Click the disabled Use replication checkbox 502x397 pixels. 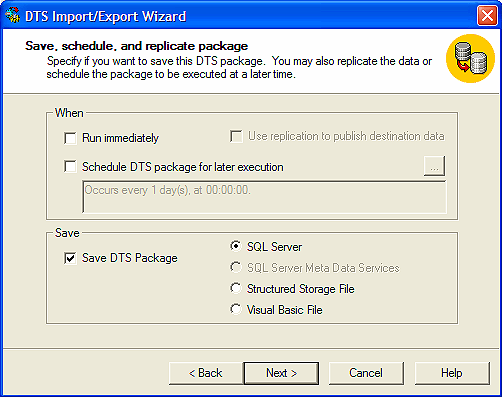tap(236, 136)
